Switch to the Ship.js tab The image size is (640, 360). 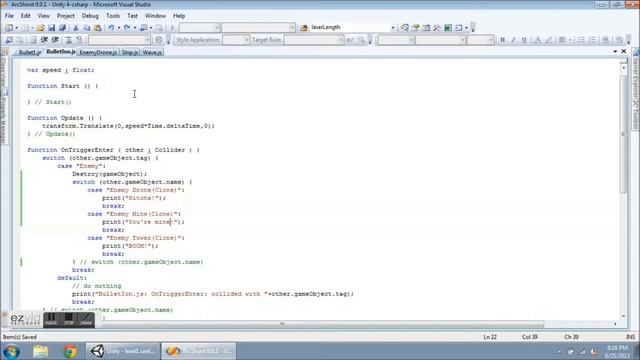(x=129, y=52)
